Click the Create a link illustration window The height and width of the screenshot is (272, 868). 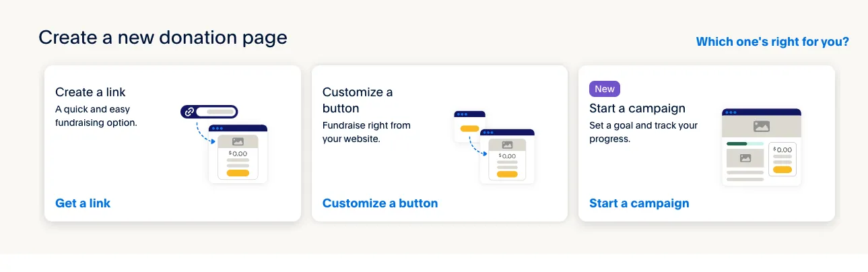238,154
